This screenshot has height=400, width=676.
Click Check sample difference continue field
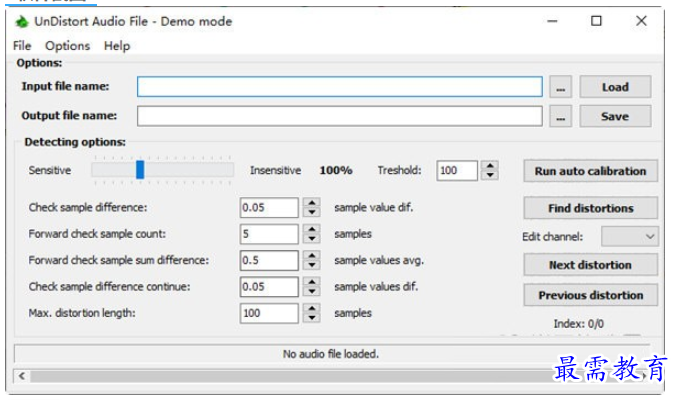(x=269, y=287)
